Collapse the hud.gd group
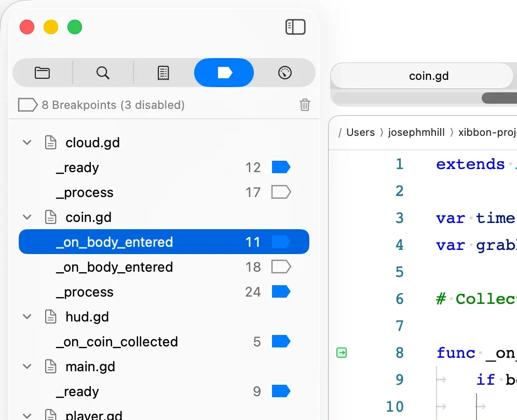Image resolution: width=517 pixels, height=420 pixels. point(27,317)
